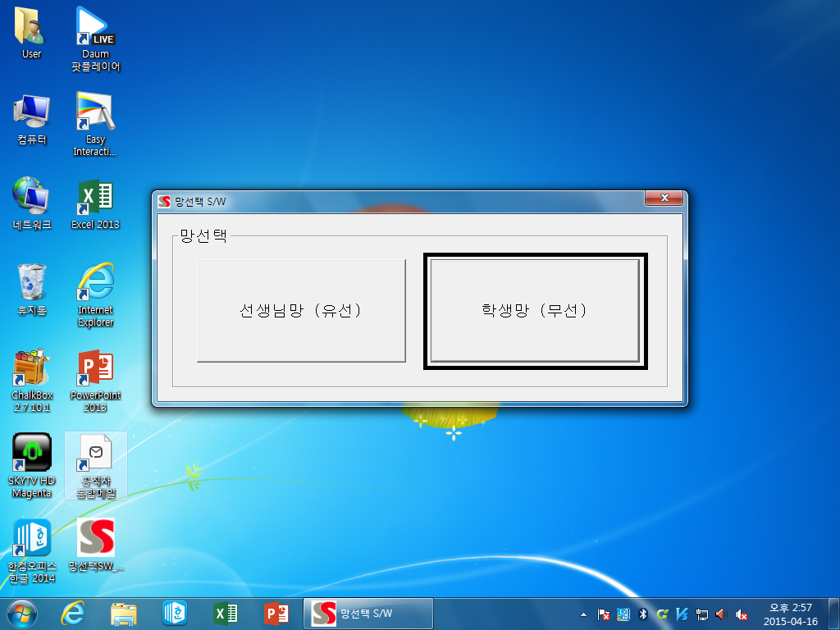Select the 컴퓨터 desktop icon
840x630 pixels.
32,119
